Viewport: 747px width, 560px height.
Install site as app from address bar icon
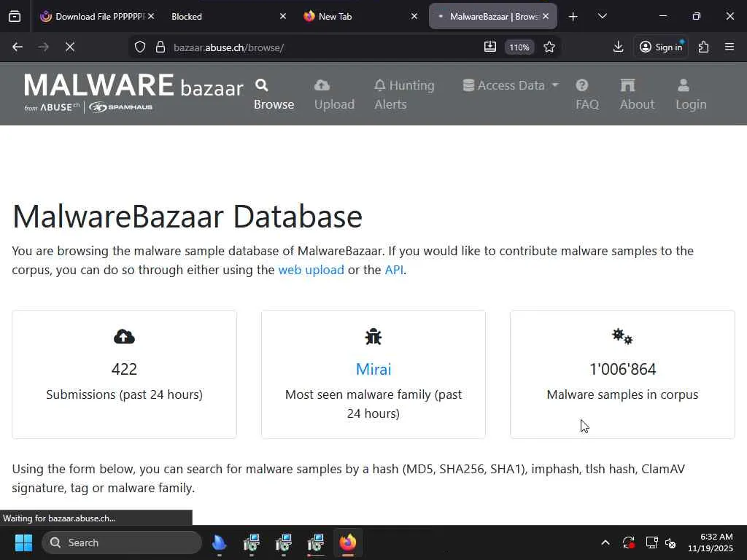pos(490,47)
